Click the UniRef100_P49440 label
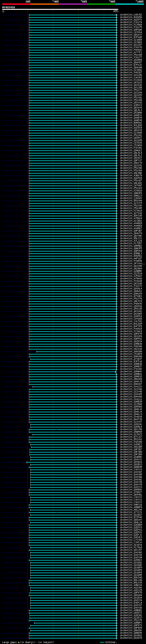 click(x=131, y=50)
